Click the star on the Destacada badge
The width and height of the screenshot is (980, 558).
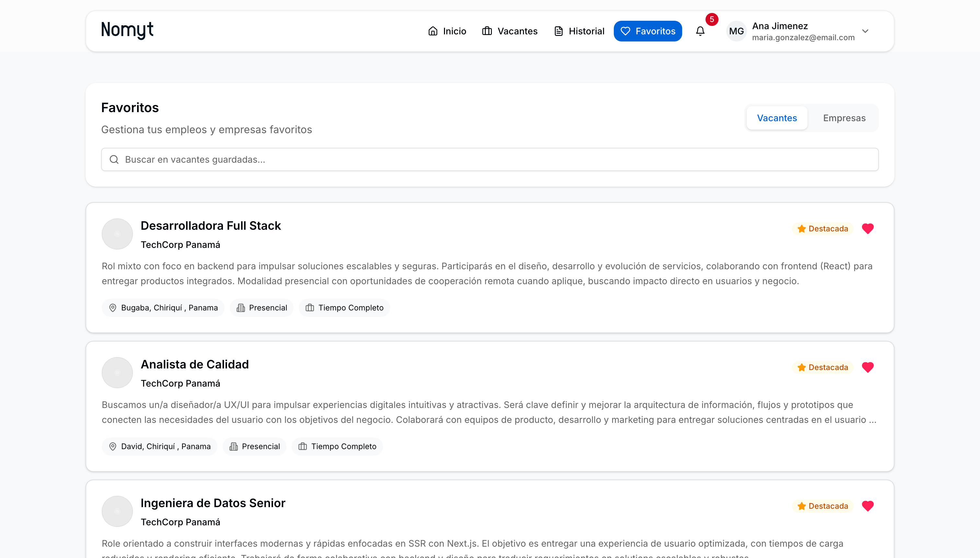pos(801,228)
